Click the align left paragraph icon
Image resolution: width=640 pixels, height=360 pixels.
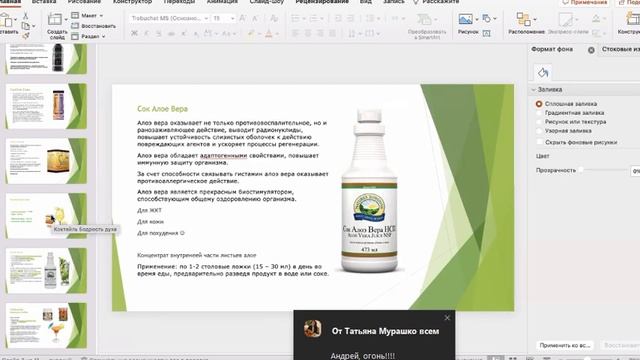(x=296, y=33)
